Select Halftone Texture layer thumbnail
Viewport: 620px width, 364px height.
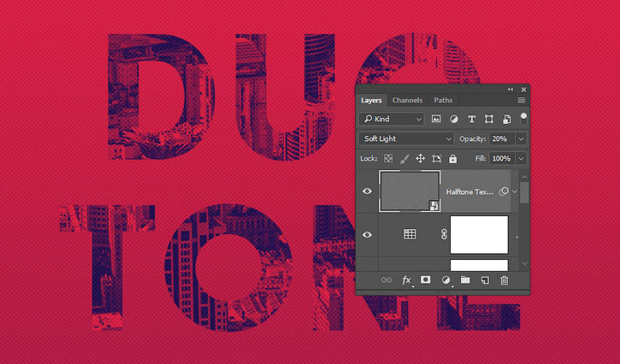[410, 191]
